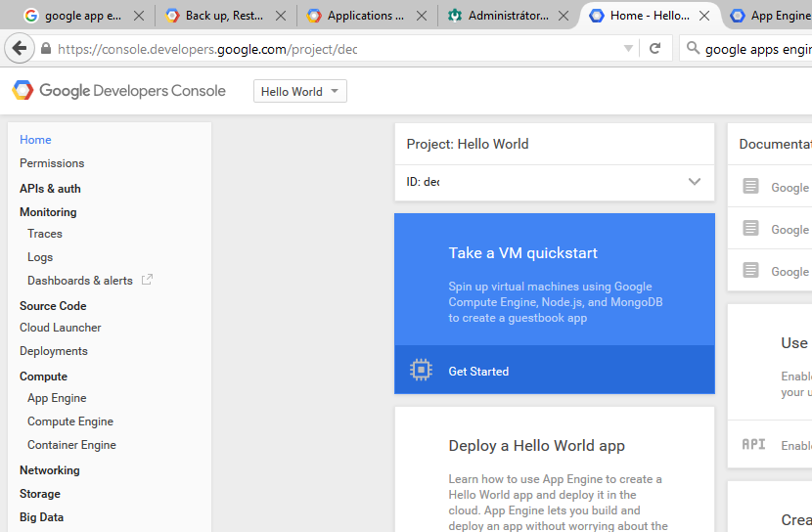Click the search magnifier icon

693,48
